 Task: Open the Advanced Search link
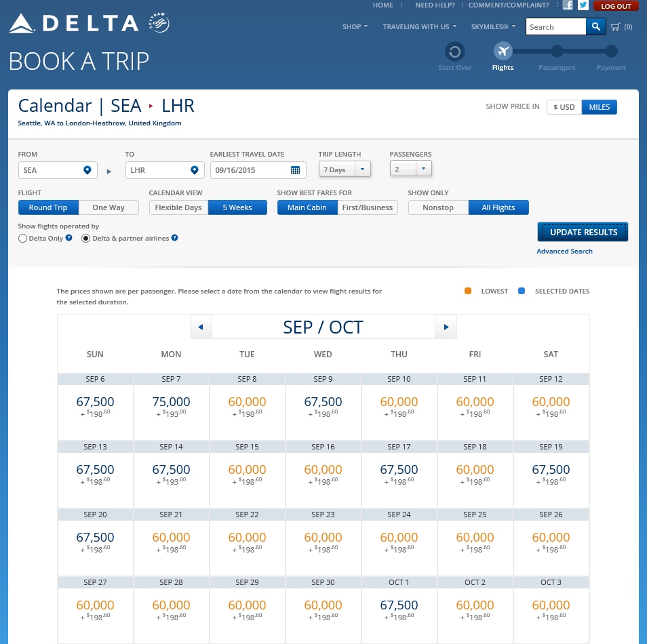pos(564,251)
